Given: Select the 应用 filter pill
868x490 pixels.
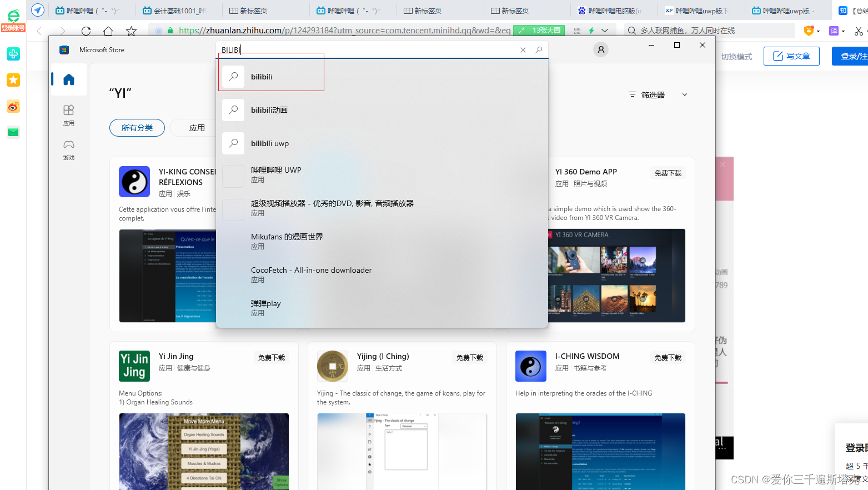Looking at the screenshot, I should pos(197,128).
